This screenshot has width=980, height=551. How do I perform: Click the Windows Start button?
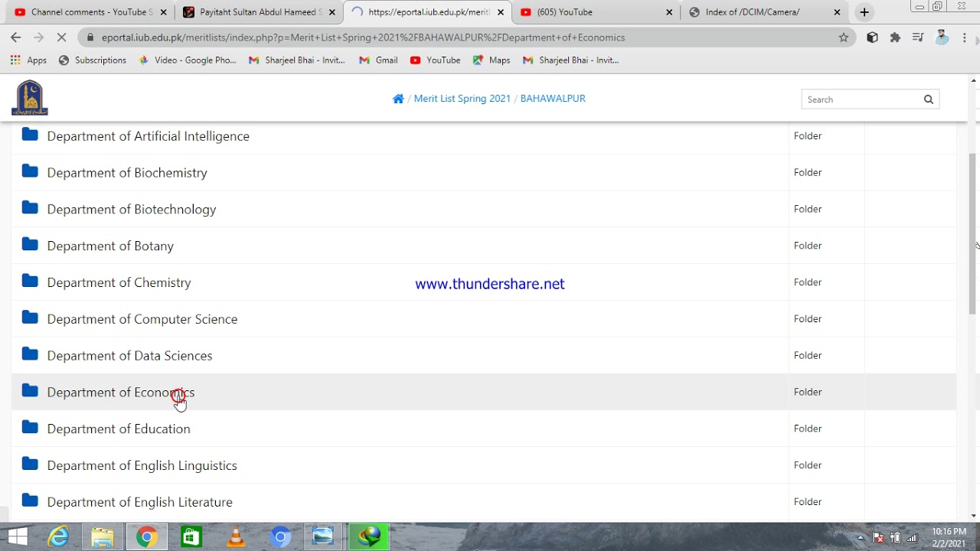pyautogui.click(x=17, y=537)
